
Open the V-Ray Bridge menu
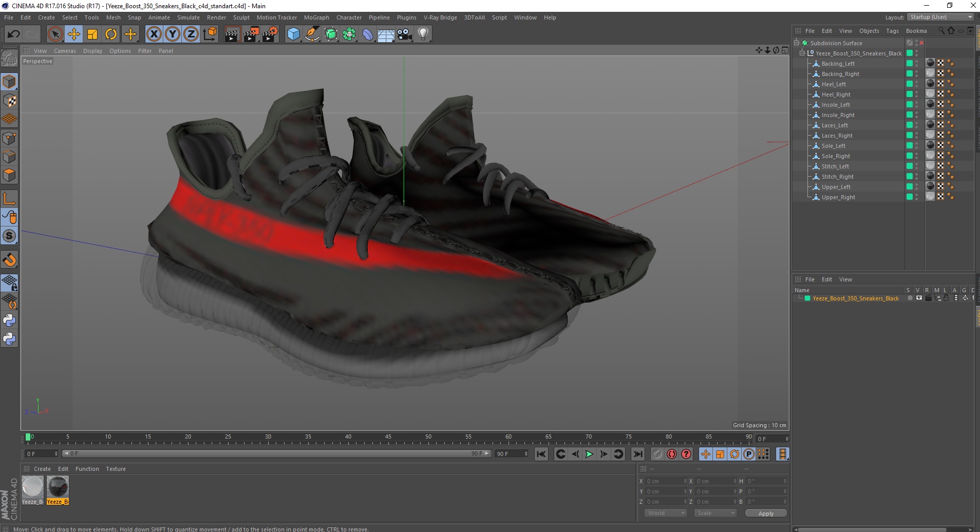440,17
